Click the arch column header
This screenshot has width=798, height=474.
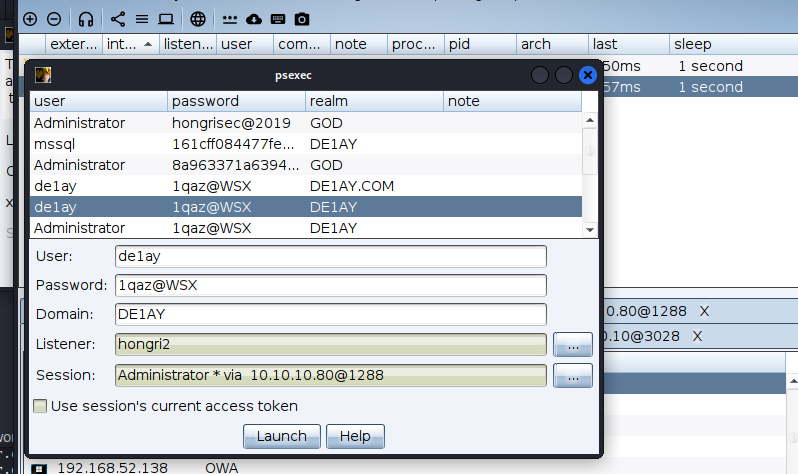point(553,44)
